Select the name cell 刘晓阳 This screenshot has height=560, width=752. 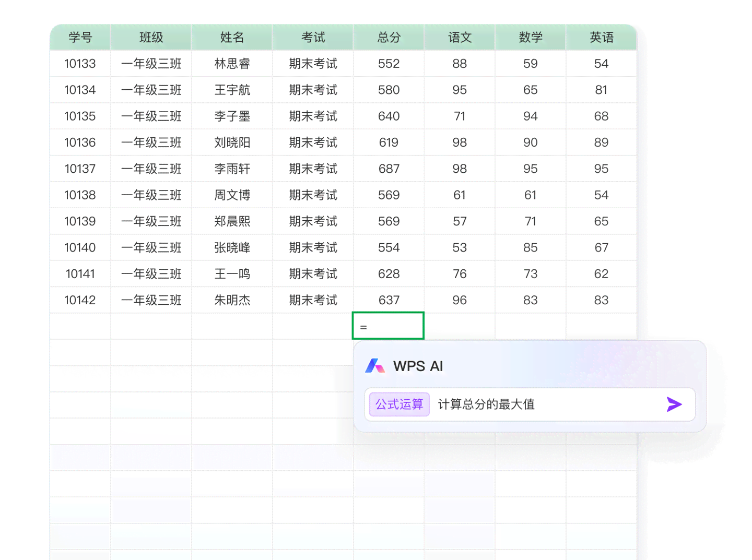(232, 142)
